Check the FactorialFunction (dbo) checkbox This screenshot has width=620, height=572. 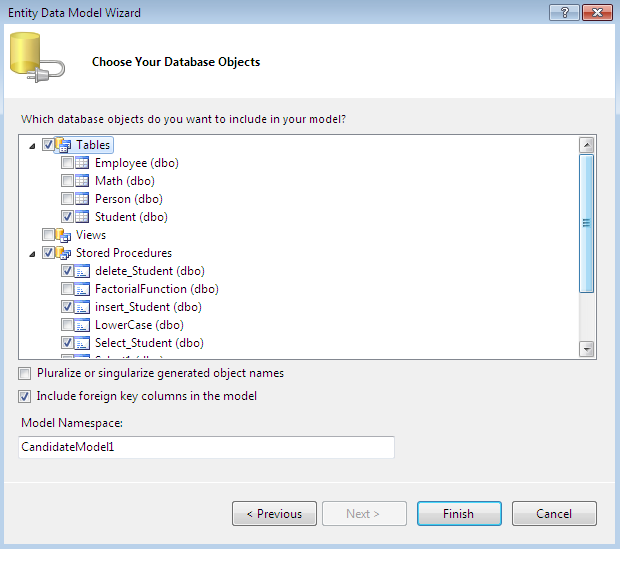coord(67,289)
